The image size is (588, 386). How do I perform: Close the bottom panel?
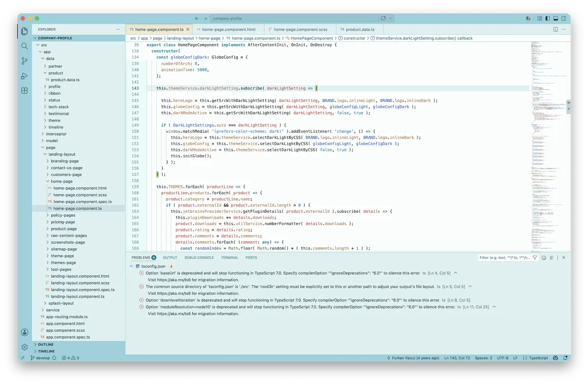tap(563, 257)
